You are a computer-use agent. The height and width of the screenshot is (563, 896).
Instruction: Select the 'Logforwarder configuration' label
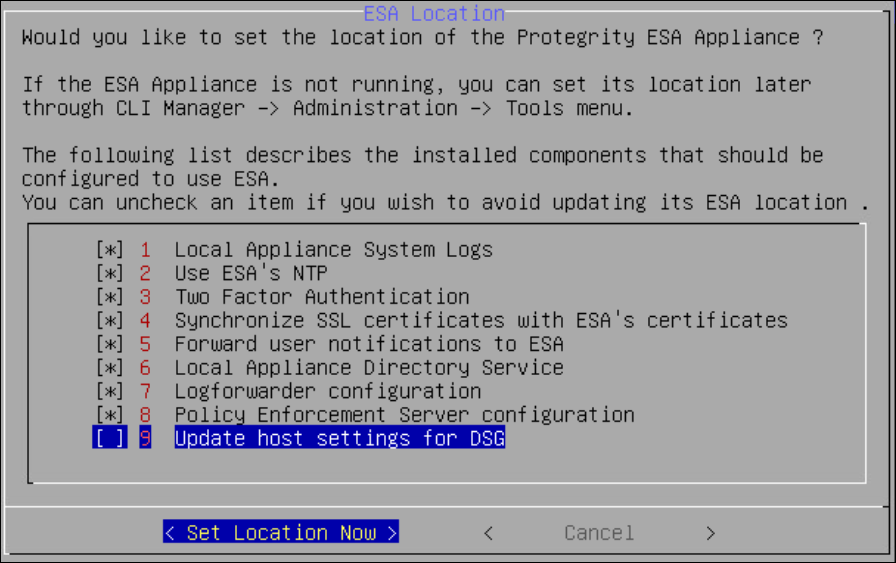tap(328, 392)
